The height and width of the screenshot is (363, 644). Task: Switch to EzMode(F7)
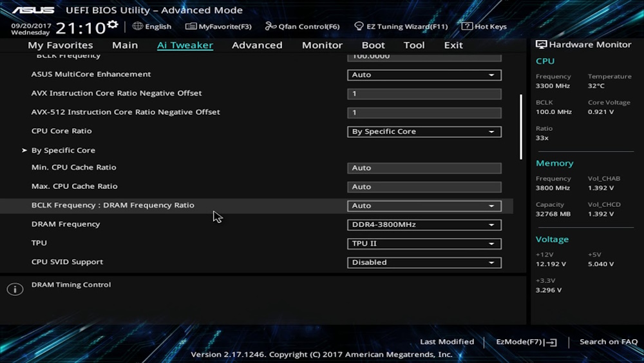[526, 342]
